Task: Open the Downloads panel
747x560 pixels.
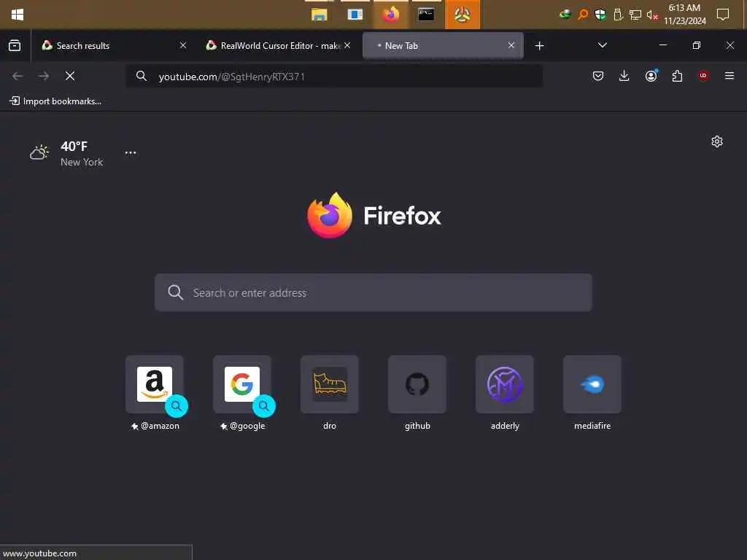Action: 624,76
